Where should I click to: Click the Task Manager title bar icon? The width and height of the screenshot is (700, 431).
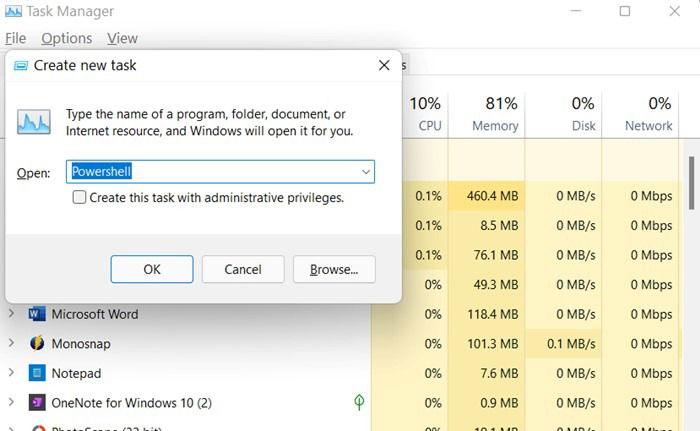tap(13, 11)
